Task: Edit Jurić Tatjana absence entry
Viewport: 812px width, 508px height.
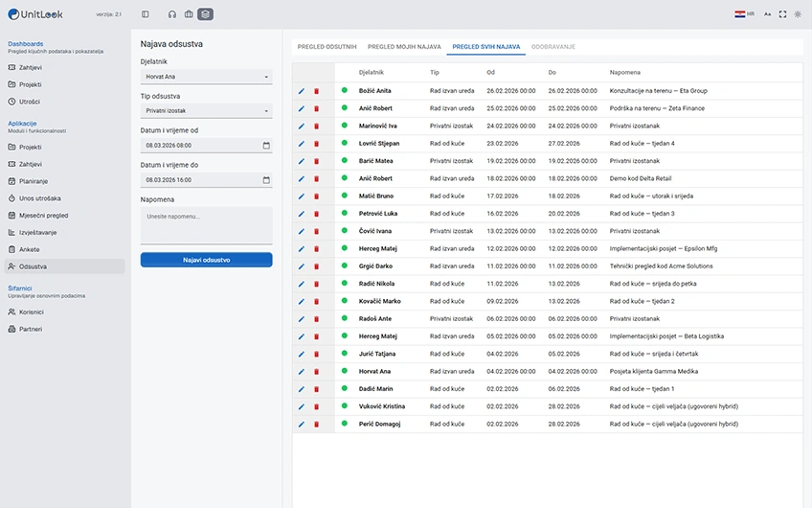Action: (x=302, y=354)
